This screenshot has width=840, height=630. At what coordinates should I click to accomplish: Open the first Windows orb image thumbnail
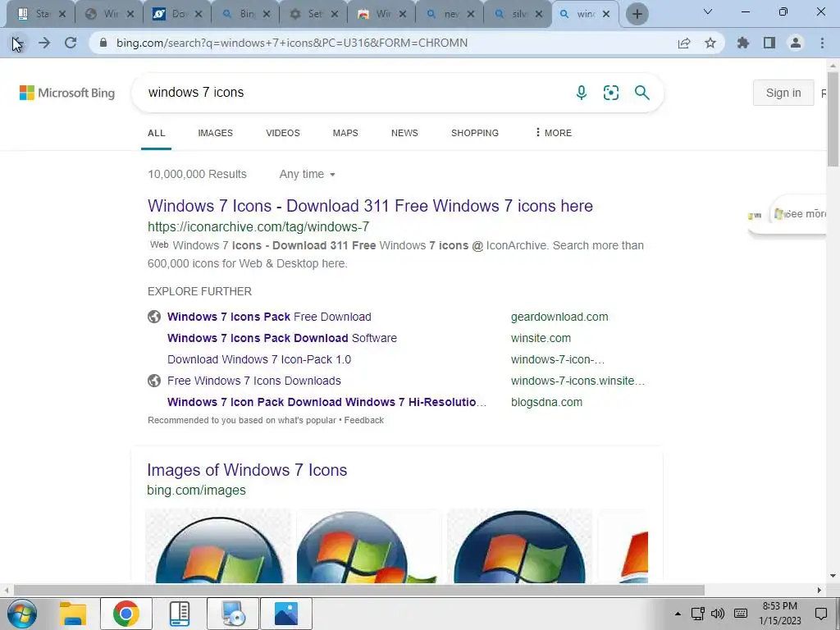[218, 546]
